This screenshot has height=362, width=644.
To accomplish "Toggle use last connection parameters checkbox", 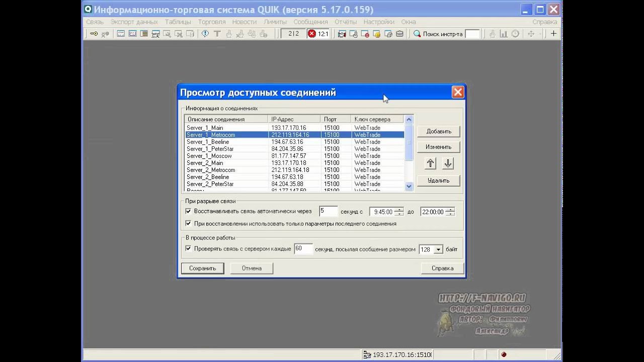I will (188, 223).
